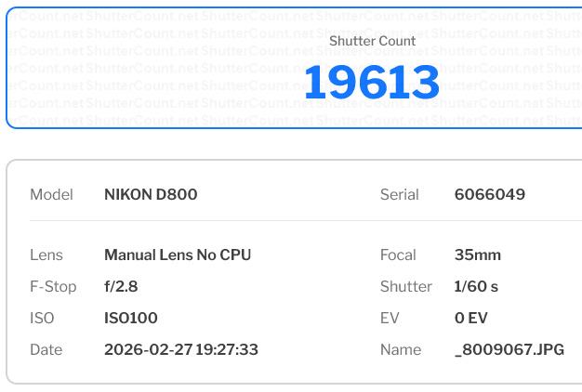Select the ISO100 value
The height and width of the screenshot is (392, 582).
(x=131, y=319)
